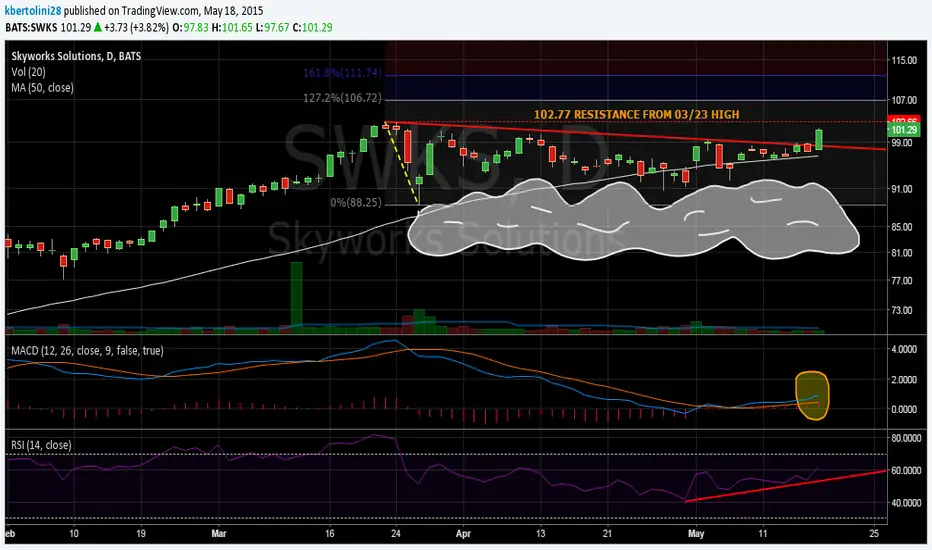This screenshot has width=932, height=550.
Task: Click the 73.00 price axis label
Action: pyautogui.click(x=901, y=310)
